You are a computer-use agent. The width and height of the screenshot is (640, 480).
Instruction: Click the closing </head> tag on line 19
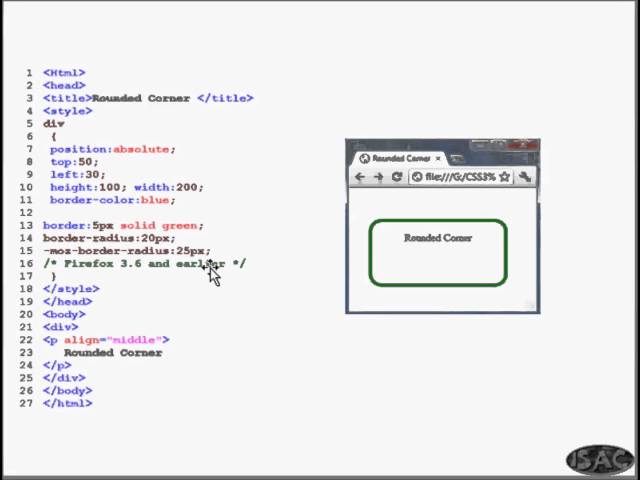(68, 302)
